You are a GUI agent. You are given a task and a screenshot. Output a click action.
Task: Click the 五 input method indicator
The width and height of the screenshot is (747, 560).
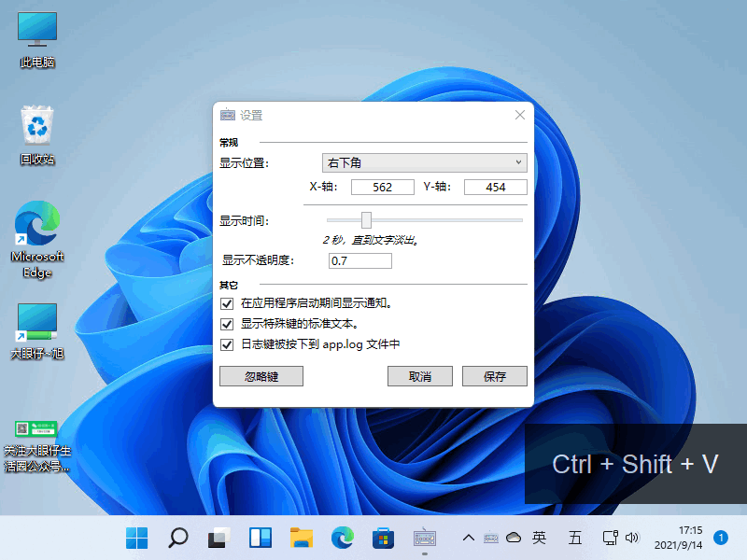[575, 539]
